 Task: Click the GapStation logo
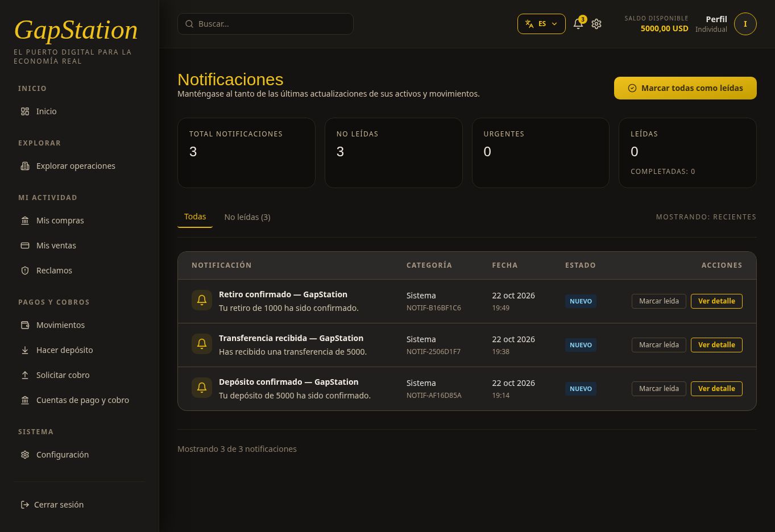[x=76, y=30]
